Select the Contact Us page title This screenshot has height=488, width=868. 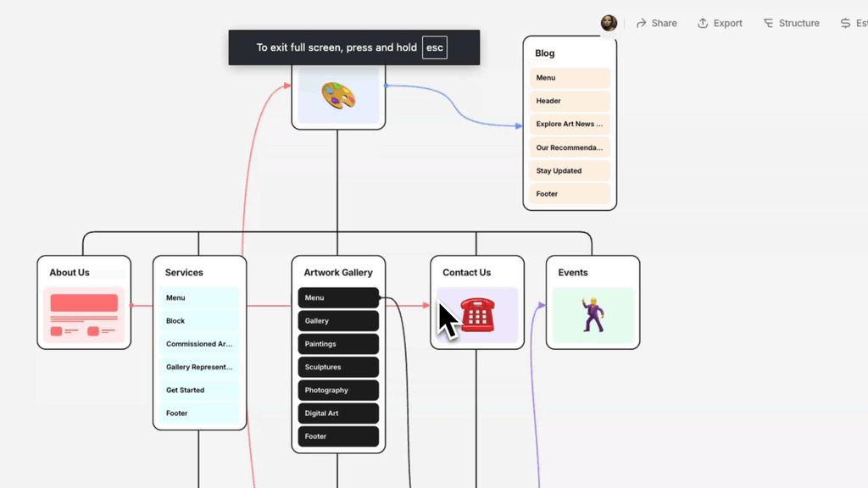point(467,272)
